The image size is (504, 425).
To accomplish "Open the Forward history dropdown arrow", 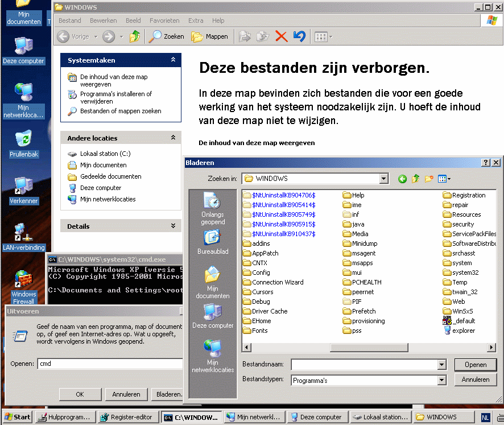I will (x=121, y=36).
